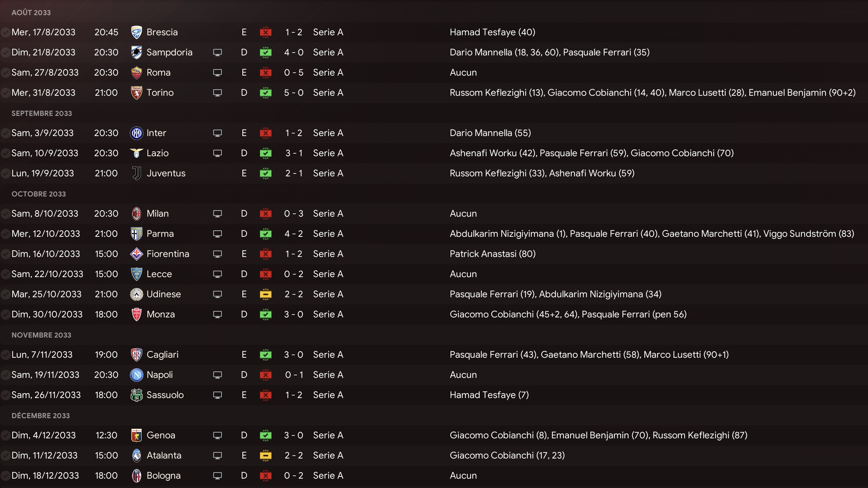Click the Lecce club crest
This screenshot has width=868, height=488.
[x=136, y=274]
